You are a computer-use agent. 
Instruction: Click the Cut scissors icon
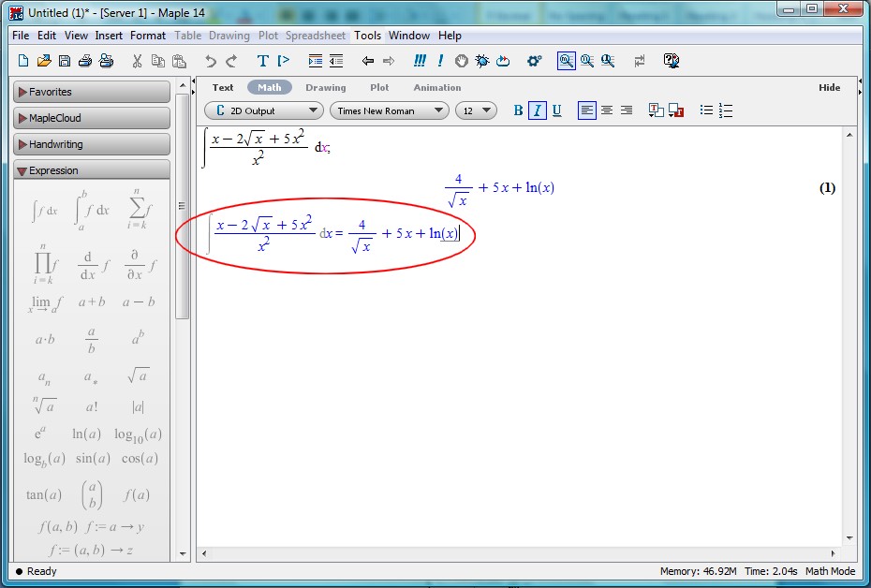(x=137, y=61)
